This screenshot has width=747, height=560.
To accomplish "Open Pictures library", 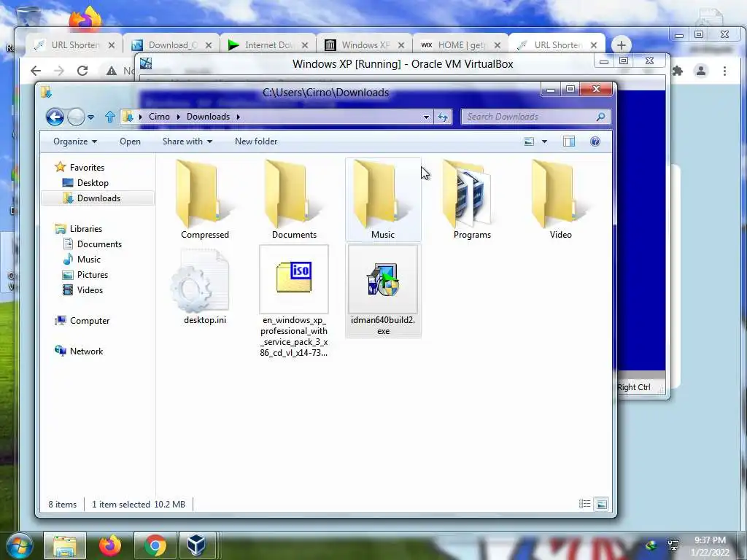I will click(93, 275).
